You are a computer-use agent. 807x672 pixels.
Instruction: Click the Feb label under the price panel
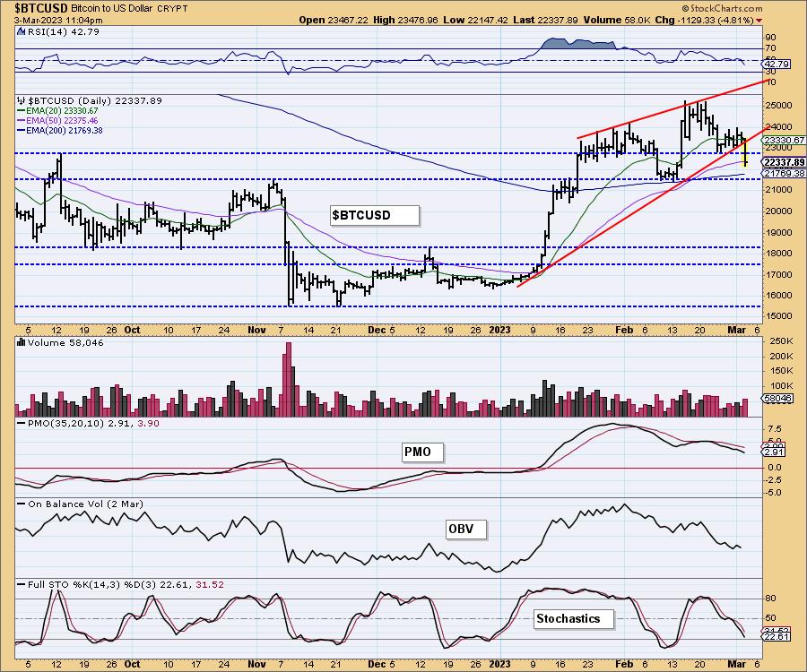(x=624, y=330)
